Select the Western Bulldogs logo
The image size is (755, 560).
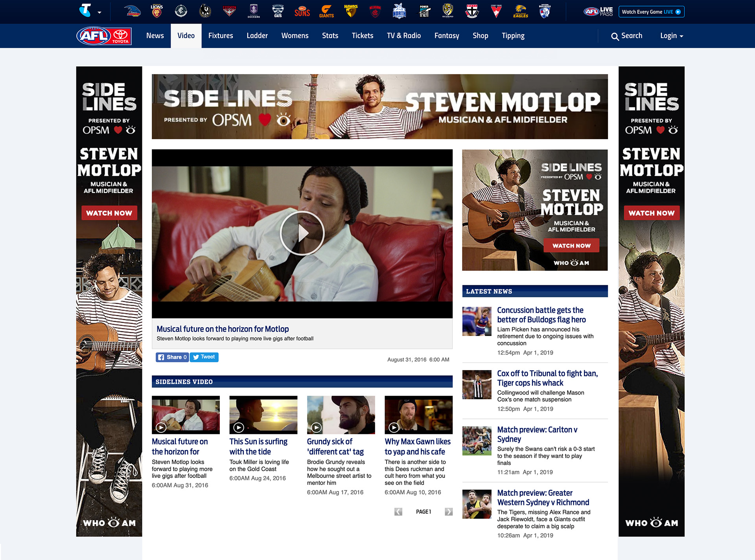(x=545, y=11)
